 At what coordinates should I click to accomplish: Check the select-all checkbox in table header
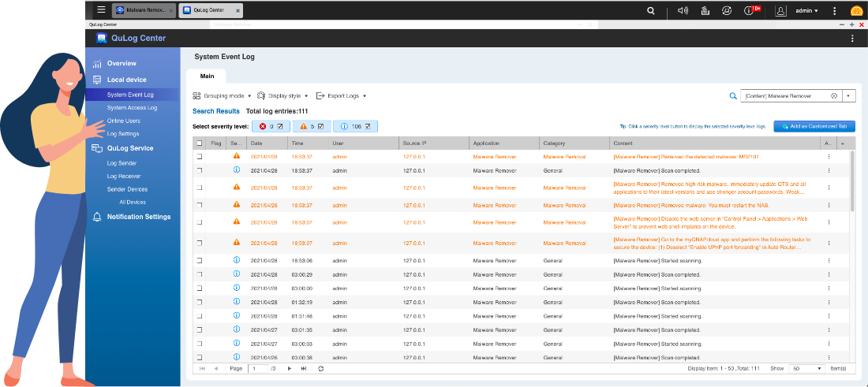(x=199, y=143)
